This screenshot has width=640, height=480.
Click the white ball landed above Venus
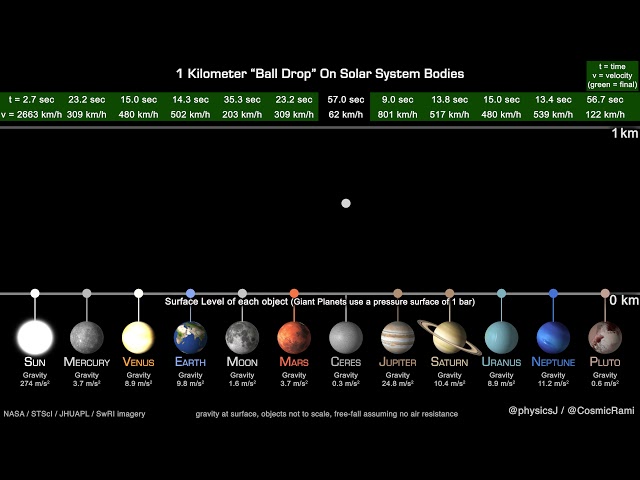coord(138,293)
